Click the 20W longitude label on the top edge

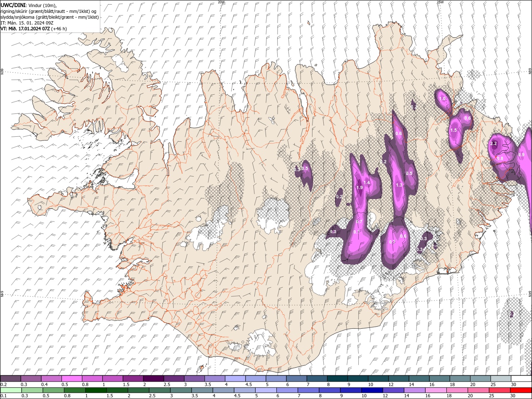point(221,2)
